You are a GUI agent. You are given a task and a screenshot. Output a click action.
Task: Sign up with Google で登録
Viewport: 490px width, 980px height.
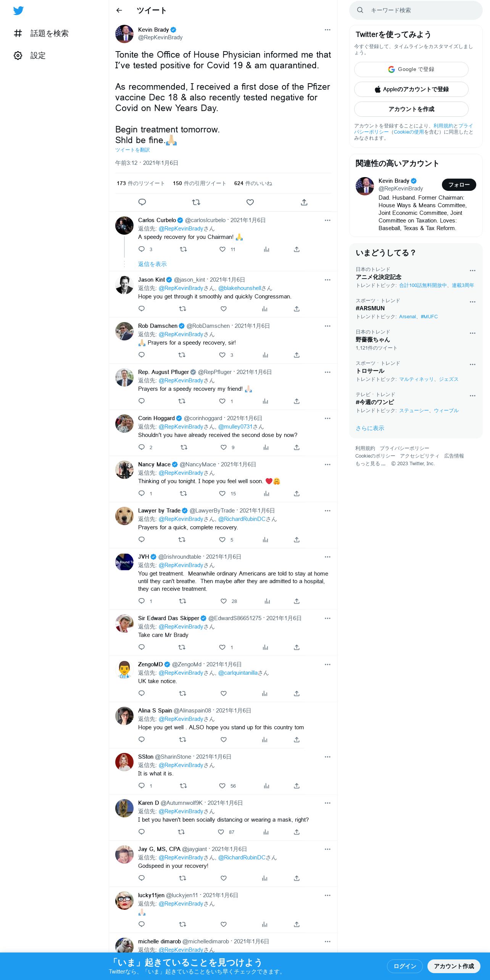point(411,69)
